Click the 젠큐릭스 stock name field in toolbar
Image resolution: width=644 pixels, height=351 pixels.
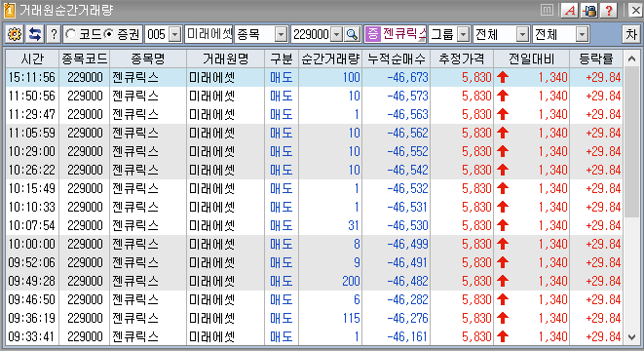(x=403, y=34)
